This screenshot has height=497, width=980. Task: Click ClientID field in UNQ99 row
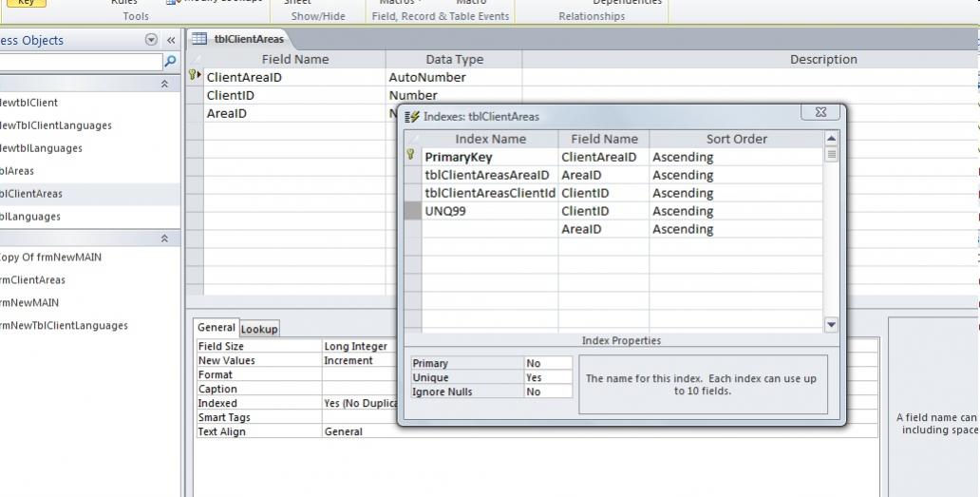coord(604,211)
